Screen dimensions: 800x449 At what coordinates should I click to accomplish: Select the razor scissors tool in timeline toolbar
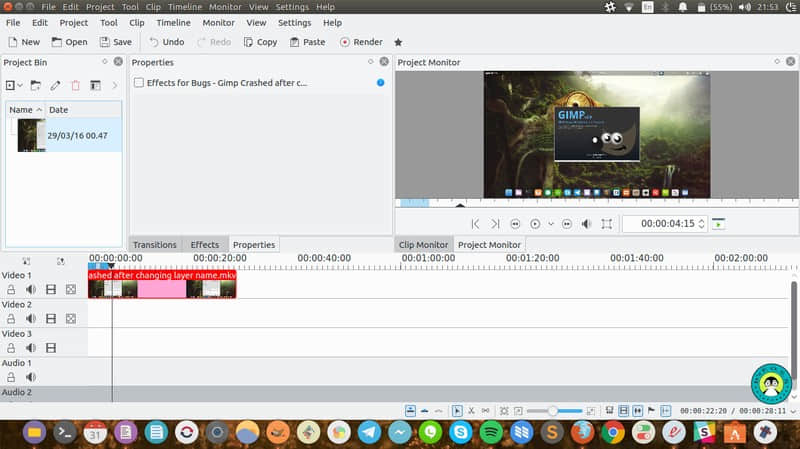click(x=471, y=411)
